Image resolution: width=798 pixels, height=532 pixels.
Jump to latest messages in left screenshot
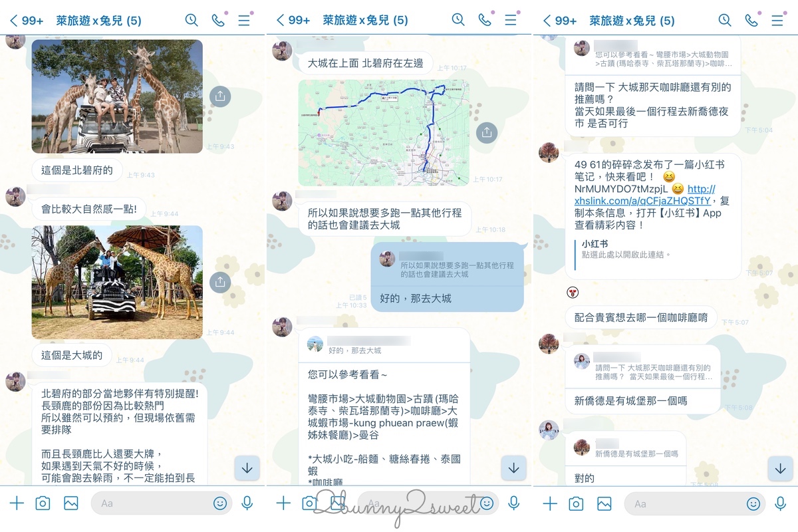click(247, 468)
